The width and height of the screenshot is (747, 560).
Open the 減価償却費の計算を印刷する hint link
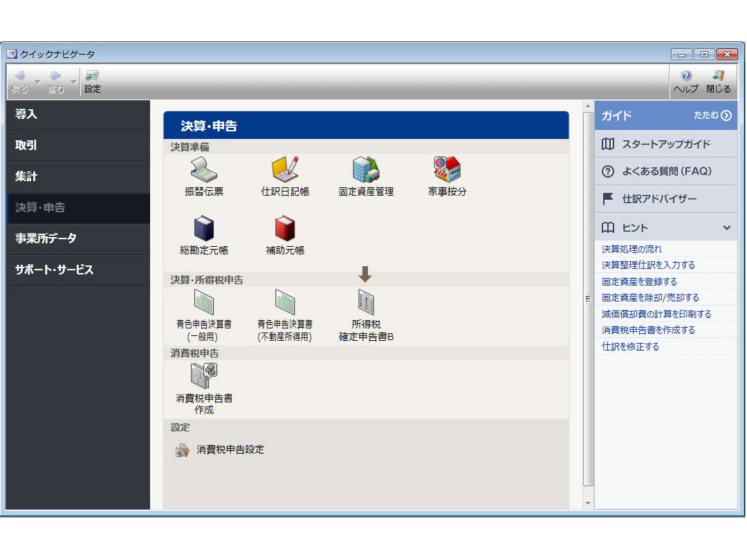[656, 314]
